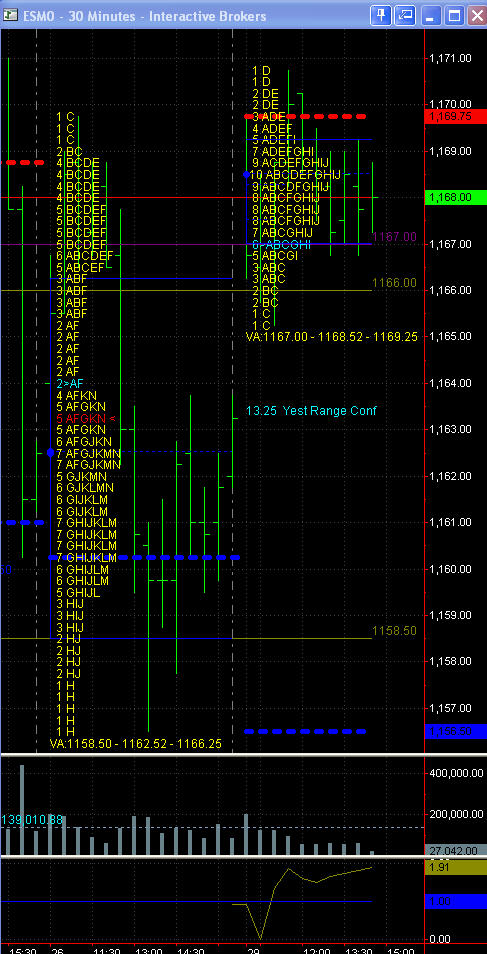The width and height of the screenshot is (487, 954).
Task: Select the red 1,169.75 price axis label
Action: pyautogui.click(x=455, y=116)
